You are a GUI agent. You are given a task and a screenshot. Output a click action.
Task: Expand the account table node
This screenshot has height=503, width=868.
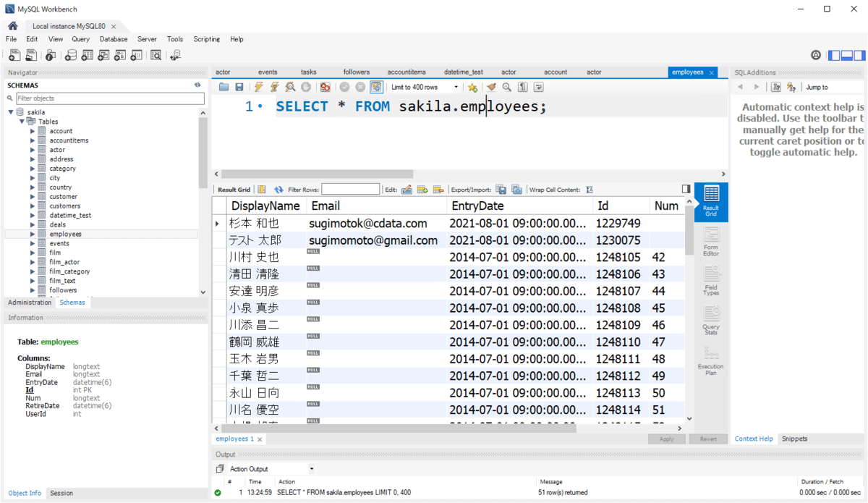(33, 131)
